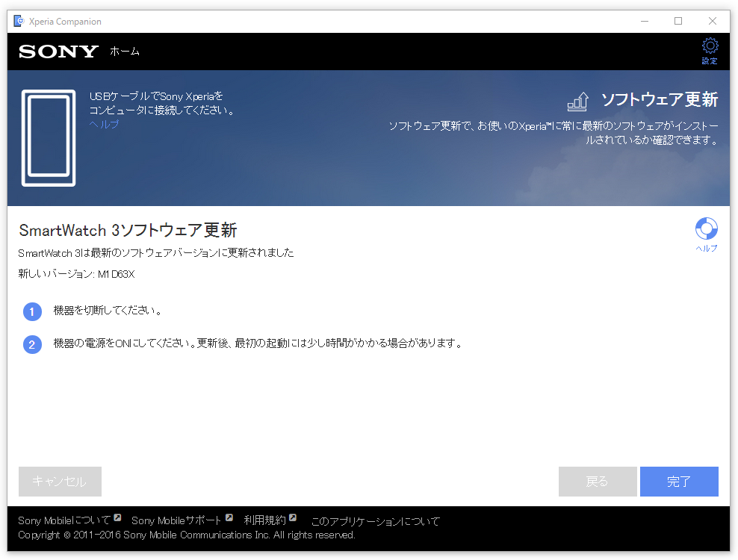Image resolution: width=738 pixels, height=560 pixels.
Task: Open the このアプリケーションについて link
Action: [375, 521]
